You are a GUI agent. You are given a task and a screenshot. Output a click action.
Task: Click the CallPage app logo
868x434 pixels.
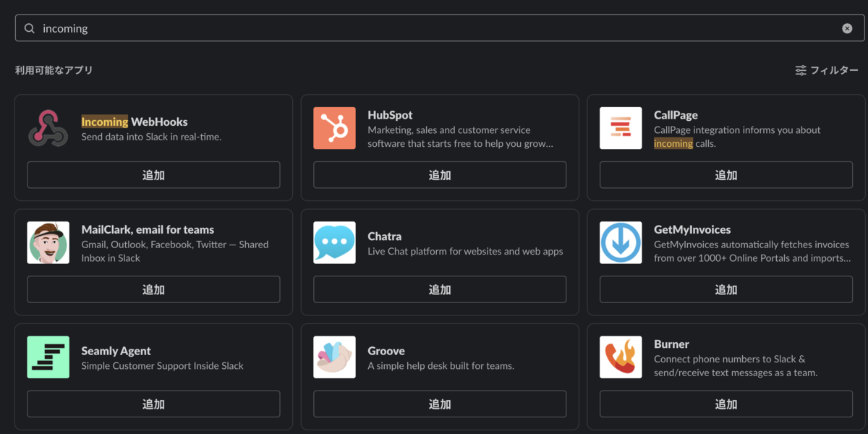click(x=621, y=128)
